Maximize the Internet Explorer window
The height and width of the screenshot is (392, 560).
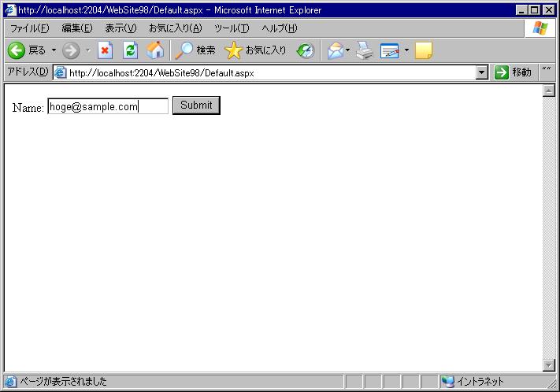pos(534,10)
